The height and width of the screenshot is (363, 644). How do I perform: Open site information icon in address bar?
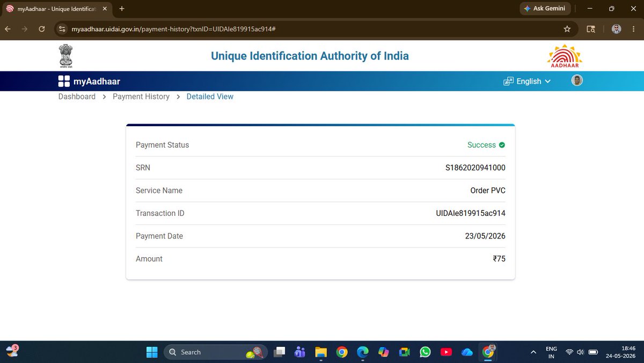pyautogui.click(x=62, y=29)
